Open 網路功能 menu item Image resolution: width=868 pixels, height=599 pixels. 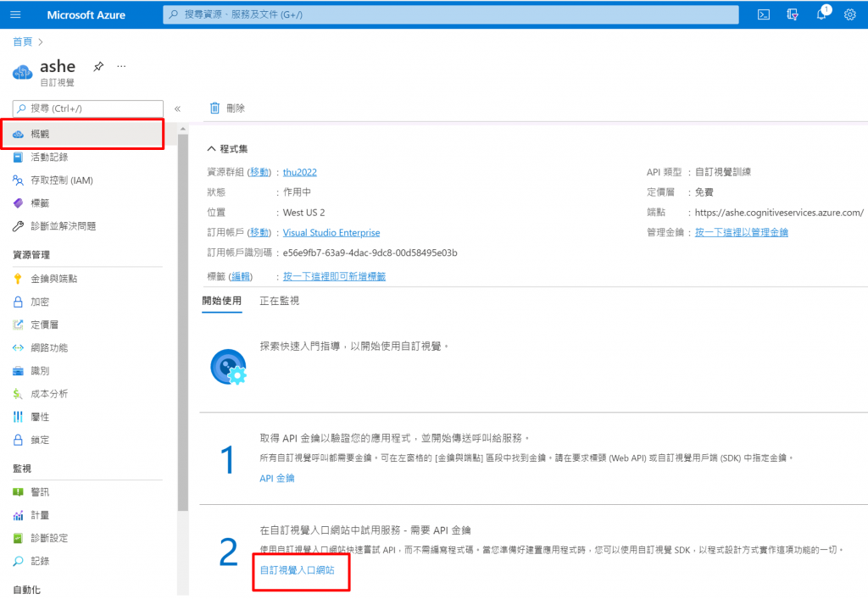[49, 348]
